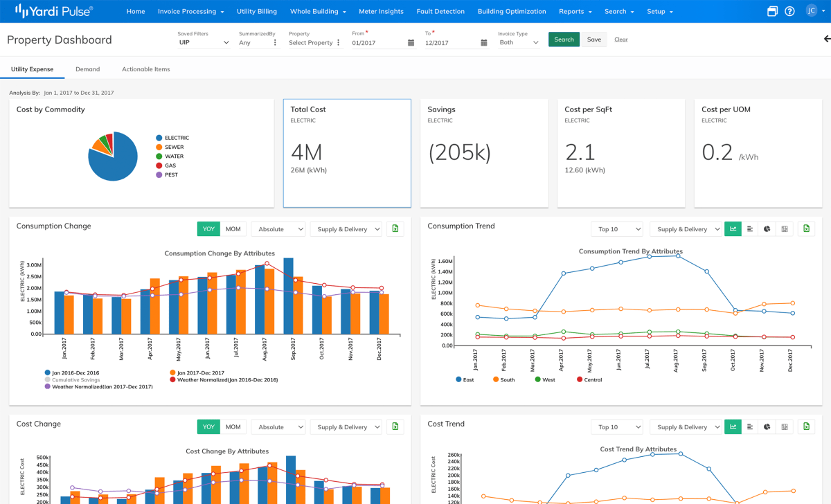831x504 pixels.
Task: Expand the Saved Filters UIP dropdown
Action: (204, 43)
